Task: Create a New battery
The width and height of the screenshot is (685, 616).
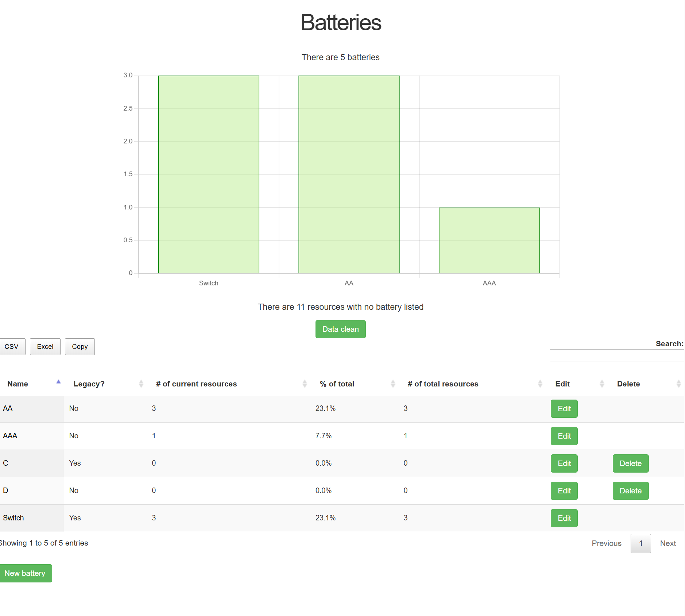Action: coord(25,573)
